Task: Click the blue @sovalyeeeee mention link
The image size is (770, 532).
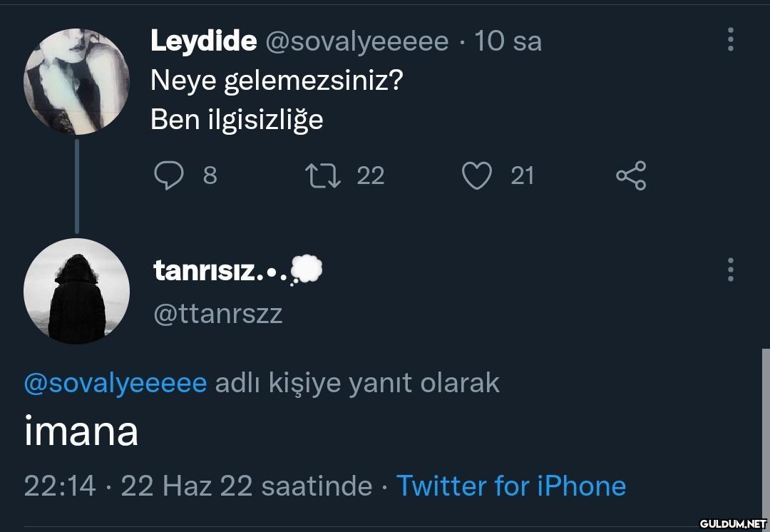Action: point(115,383)
